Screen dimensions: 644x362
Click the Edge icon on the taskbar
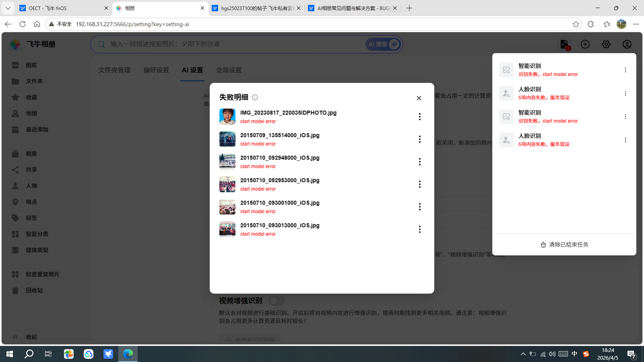pyautogui.click(x=128, y=354)
